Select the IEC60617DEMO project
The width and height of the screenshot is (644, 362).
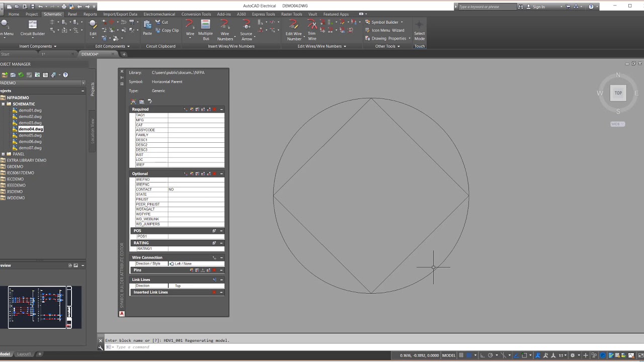click(20, 173)
